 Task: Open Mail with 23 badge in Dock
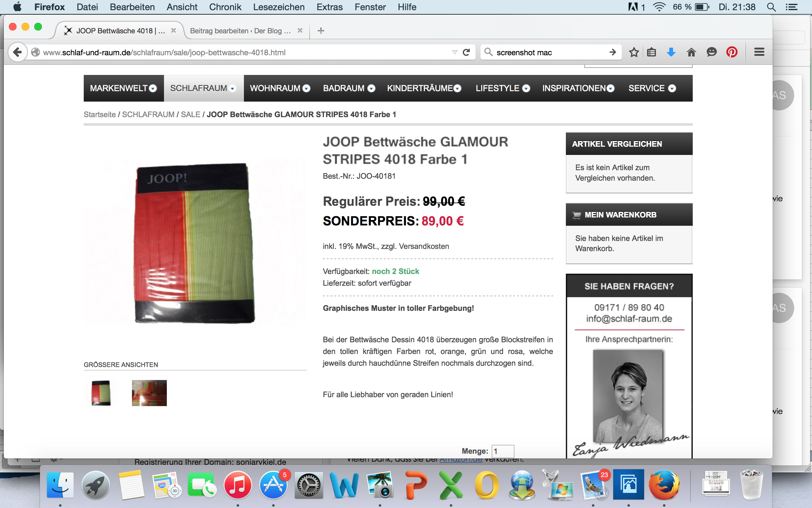tap(593, 485)
